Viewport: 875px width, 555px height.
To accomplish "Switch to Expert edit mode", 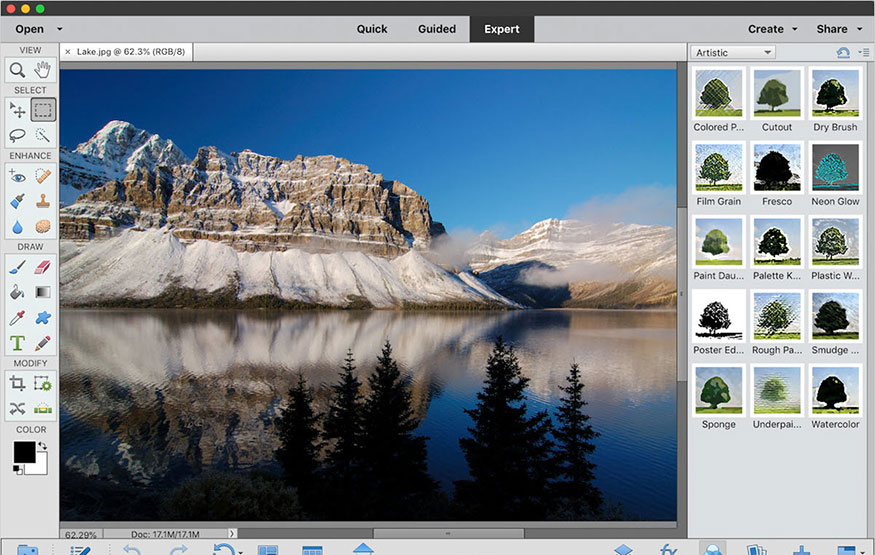I will point(502,29).
